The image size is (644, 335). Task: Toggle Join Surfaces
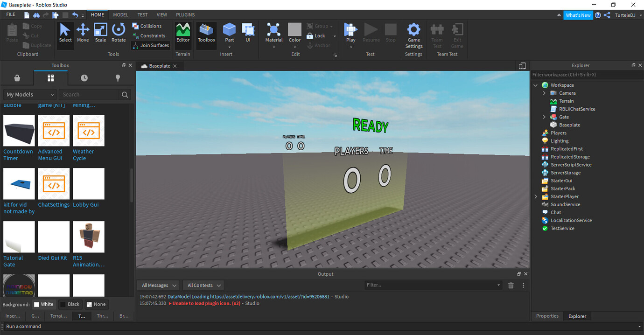(x=150, y=45)
